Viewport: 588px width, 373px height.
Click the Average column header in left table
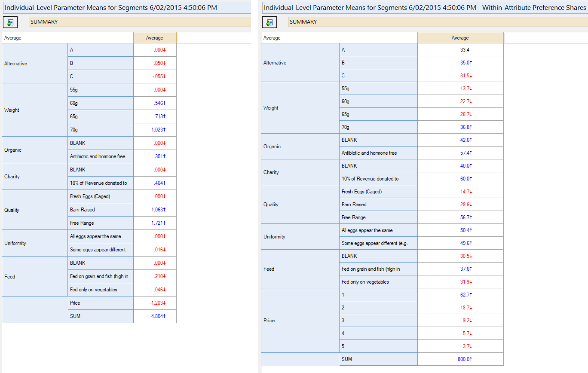[155, 38]
